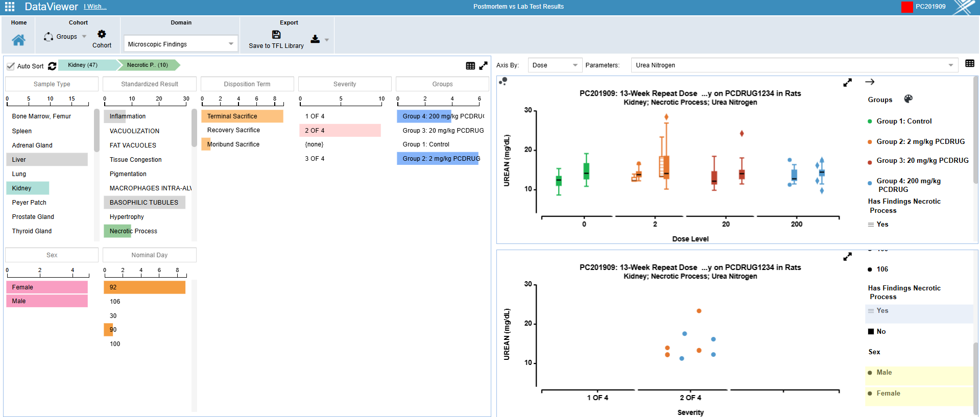Viewport: 980px width, 417px height.
Task: Toggle the Auto Sort checkbox
Action: 11,66
